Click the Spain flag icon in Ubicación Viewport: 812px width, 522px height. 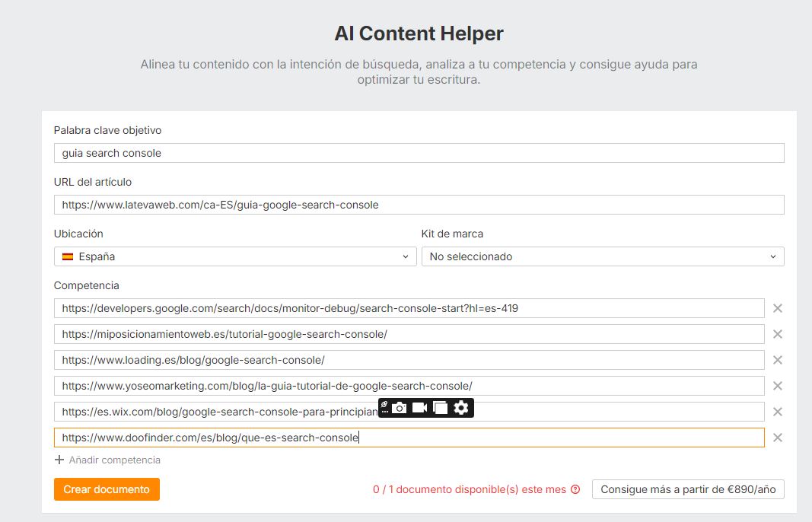click(x=67, y=256)
